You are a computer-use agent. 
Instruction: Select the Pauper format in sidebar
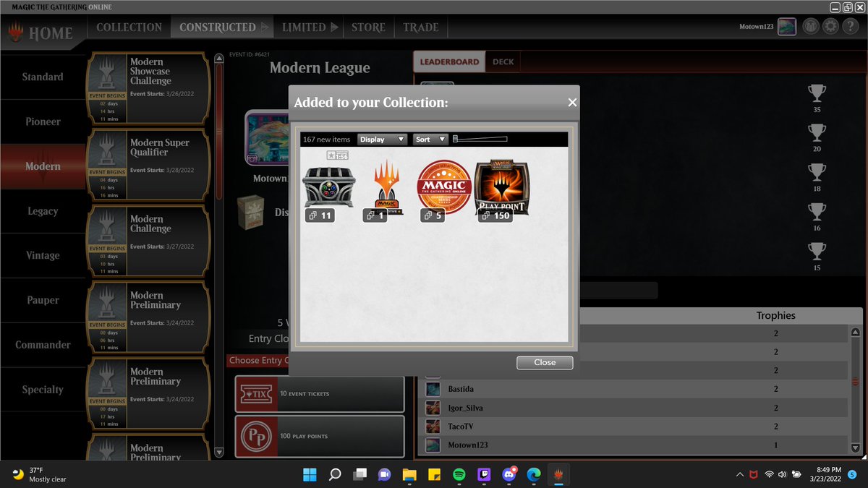click(x=43, y=300)
